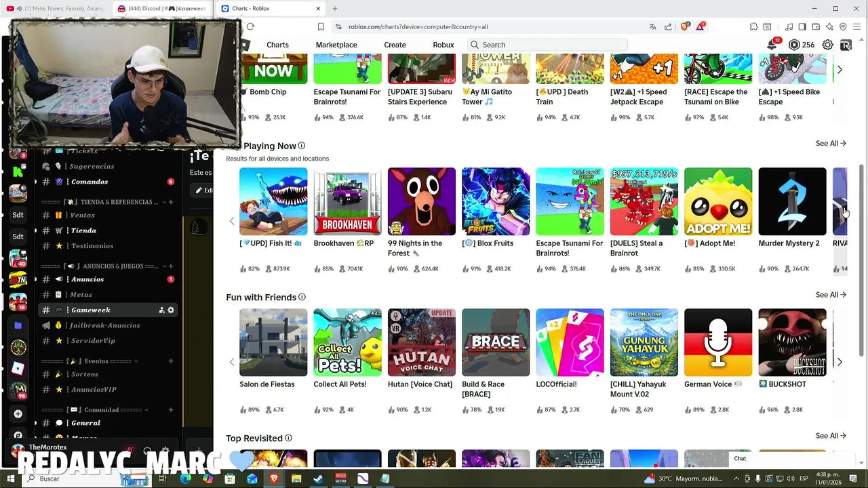Open Brave Wallet icon in toolbar
868x488 pixels.
[816, 26]
